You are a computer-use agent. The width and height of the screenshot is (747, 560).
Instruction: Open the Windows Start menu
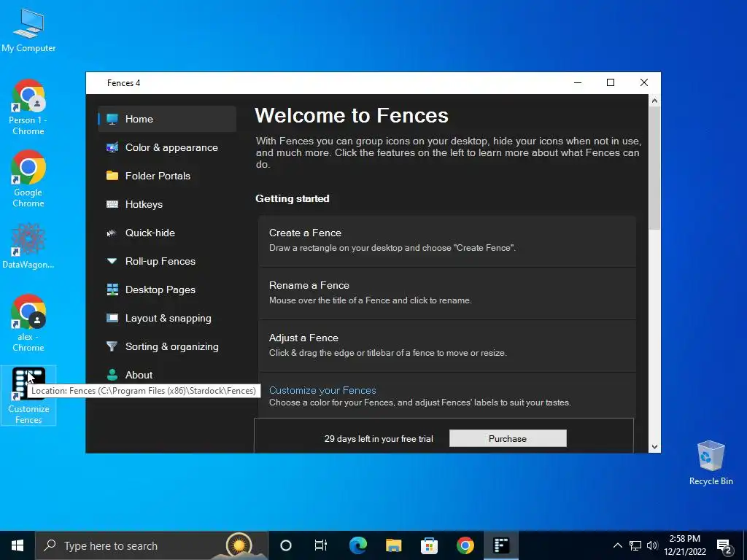click(18, 545)
